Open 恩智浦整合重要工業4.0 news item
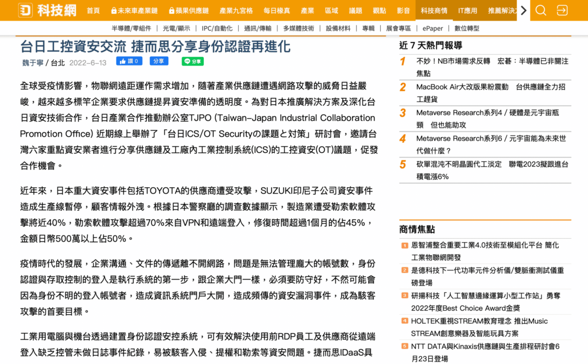The height and width of the screenshot is (364, 588). coord(485,251)
